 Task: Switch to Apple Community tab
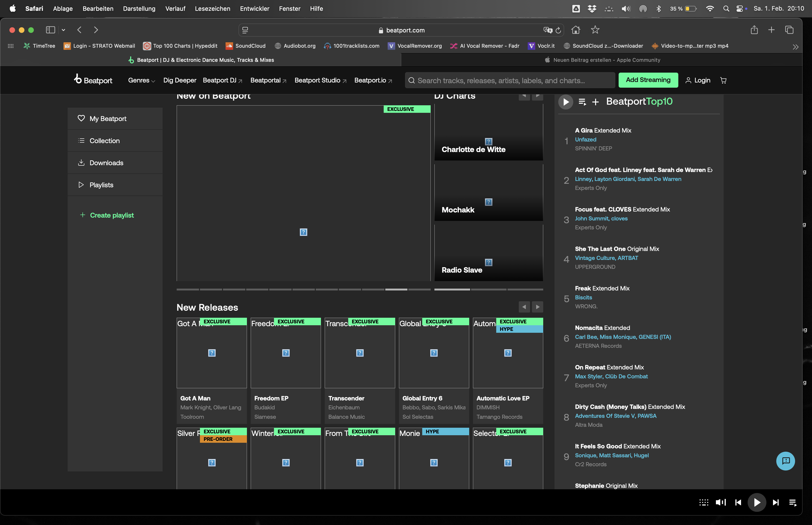(602, 60)
